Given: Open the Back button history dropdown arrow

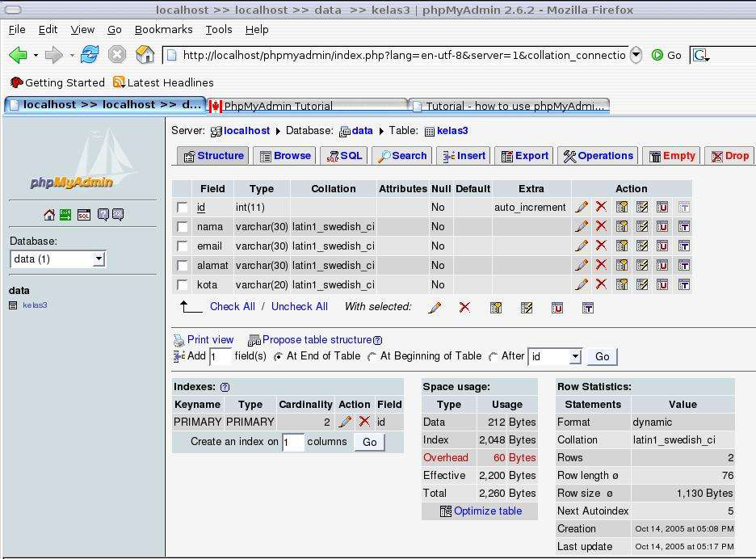Looking at the screenshot, I should (36, 56).
